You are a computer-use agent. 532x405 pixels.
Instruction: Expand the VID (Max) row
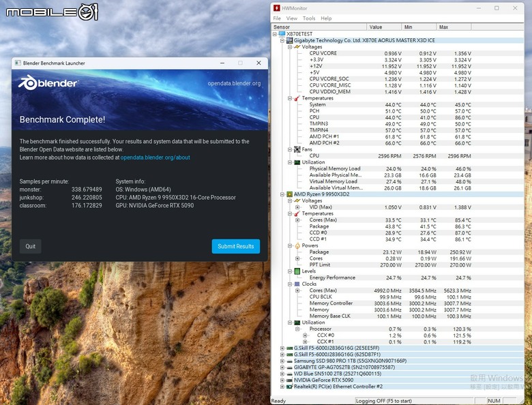[297, 207]
